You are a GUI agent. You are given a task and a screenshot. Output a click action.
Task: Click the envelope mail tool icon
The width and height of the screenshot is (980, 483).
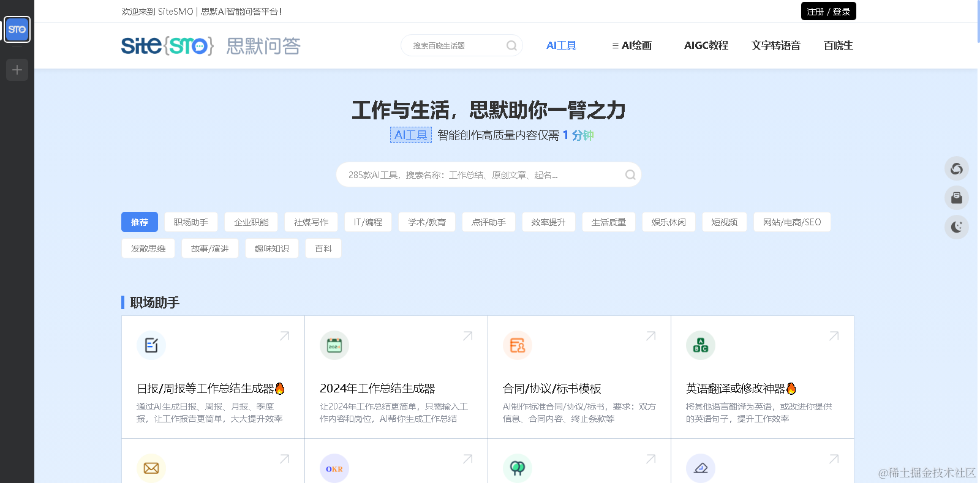(x=151, y=468)
